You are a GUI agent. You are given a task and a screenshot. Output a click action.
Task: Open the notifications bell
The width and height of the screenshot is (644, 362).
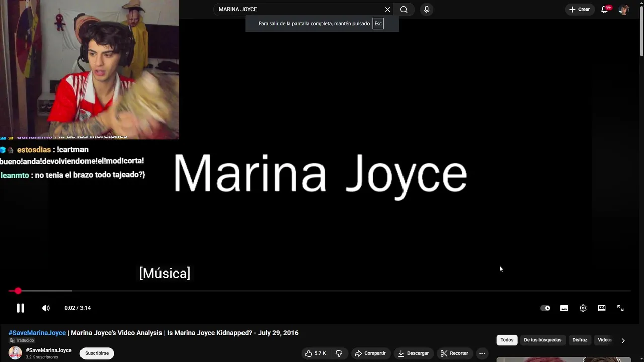pyautogui.click(x=605, y=9)
